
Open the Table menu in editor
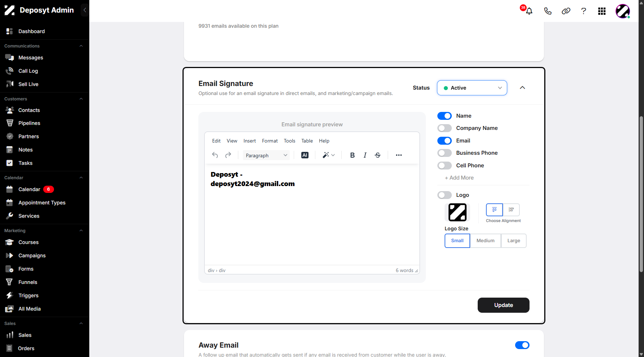coord(307,141)
